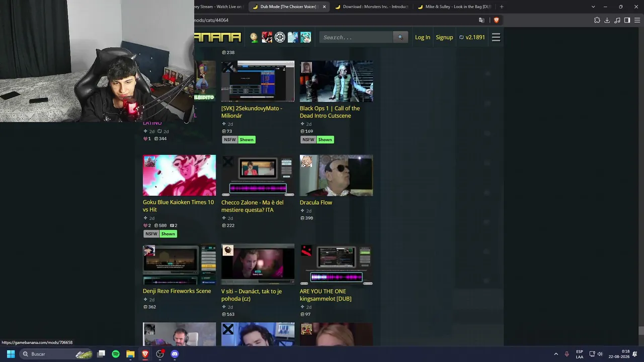Open the Brave main menu icon
The image size is (644, 362).
[637, 20]
